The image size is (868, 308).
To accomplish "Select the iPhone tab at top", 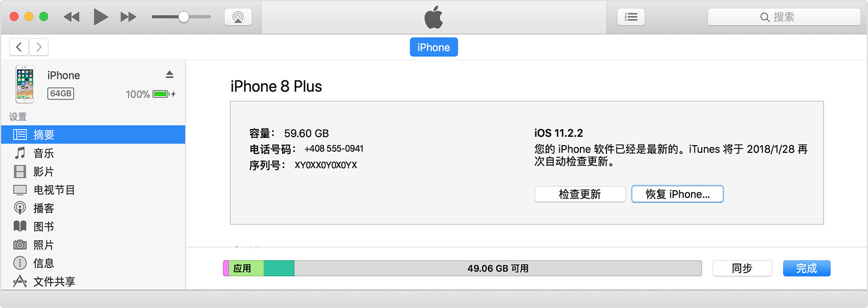I will pyautogui.click(x=433, y=47).
